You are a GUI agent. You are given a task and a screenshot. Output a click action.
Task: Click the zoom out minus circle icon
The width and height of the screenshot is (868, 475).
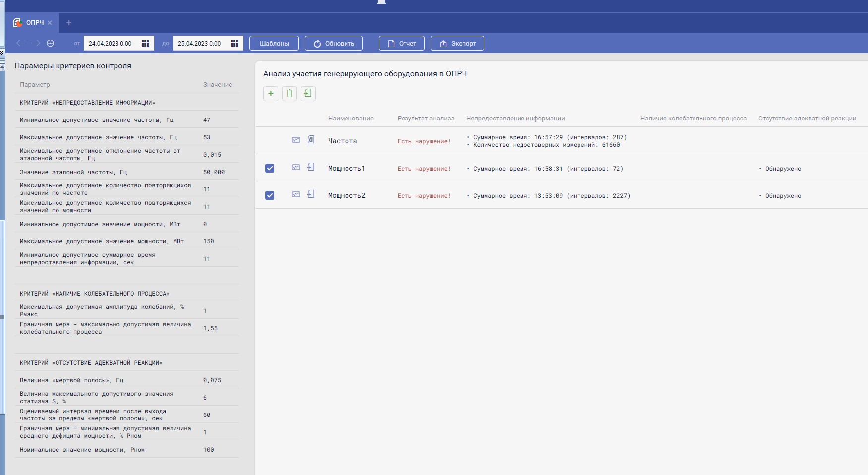pyautogui.click(x=50, y=43)
